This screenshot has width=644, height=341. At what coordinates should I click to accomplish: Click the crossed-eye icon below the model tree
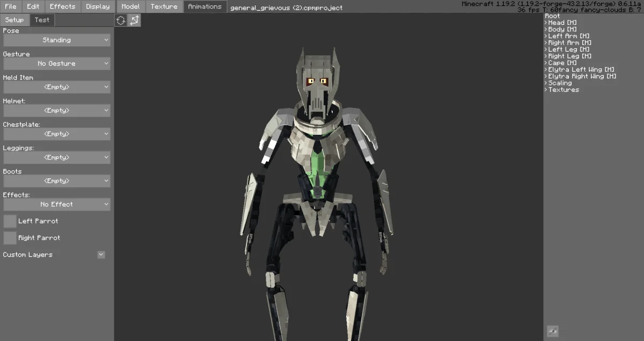(552, 331)
